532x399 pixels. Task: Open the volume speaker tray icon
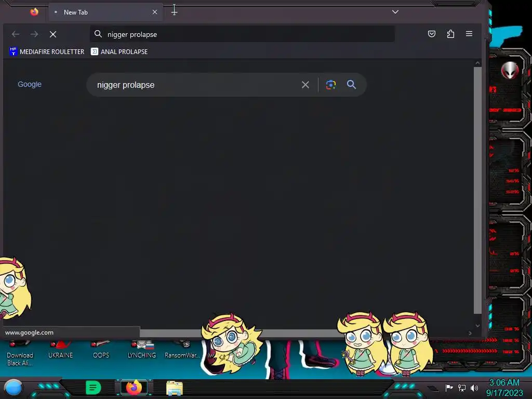point(474,388)
